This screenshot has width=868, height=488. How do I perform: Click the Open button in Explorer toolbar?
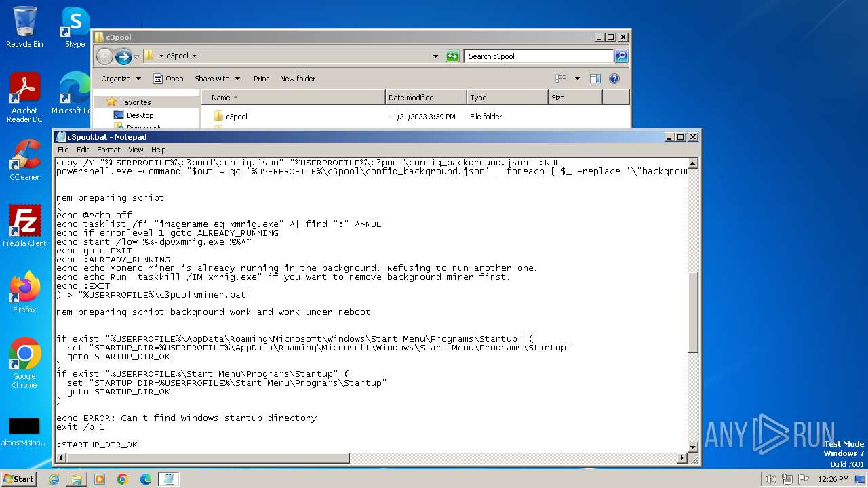tap(168, 79)
